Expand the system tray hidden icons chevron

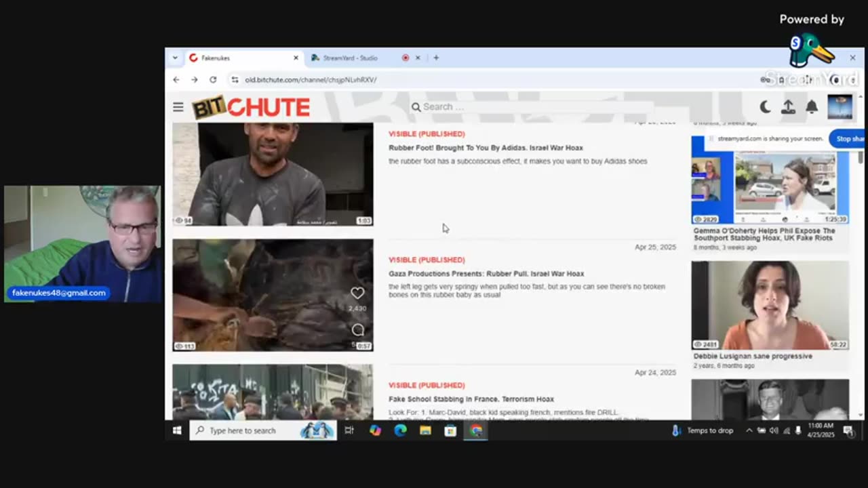click(749, 430)
